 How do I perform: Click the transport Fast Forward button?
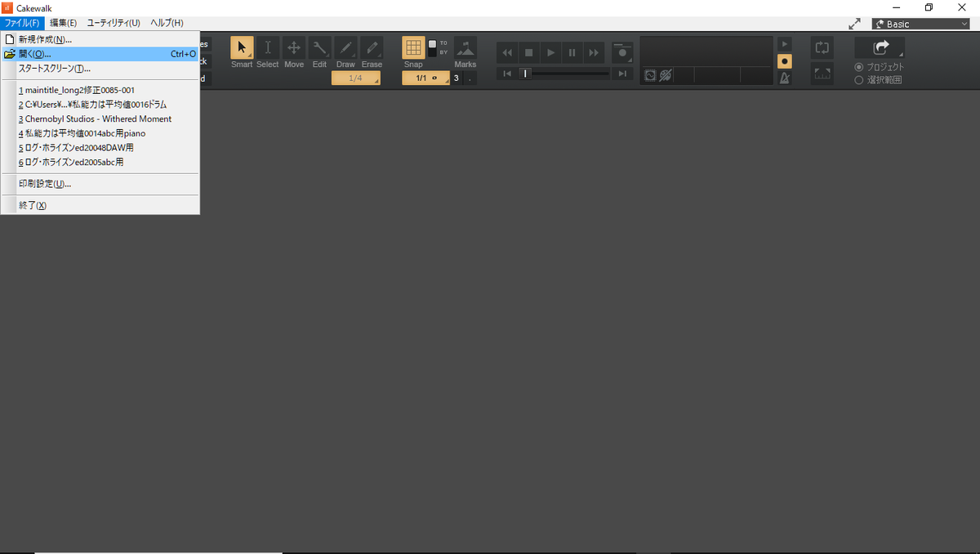click(x=595, y=52)
